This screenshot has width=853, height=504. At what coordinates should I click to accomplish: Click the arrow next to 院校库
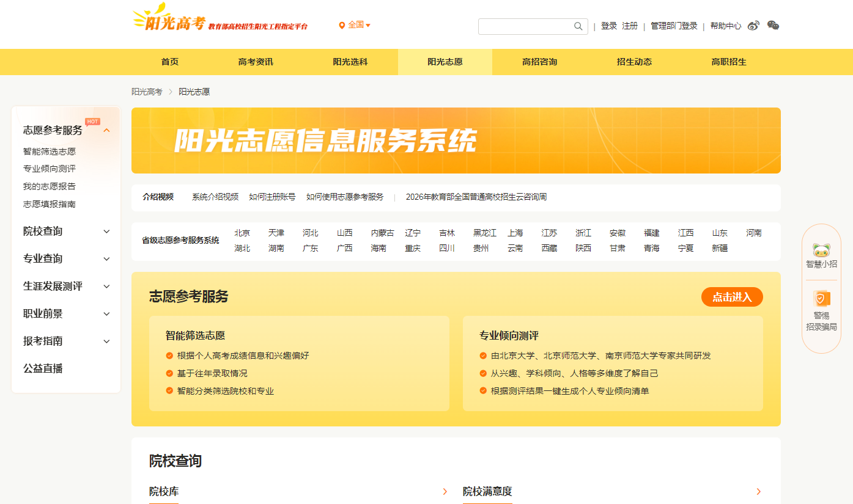point(445,491)
